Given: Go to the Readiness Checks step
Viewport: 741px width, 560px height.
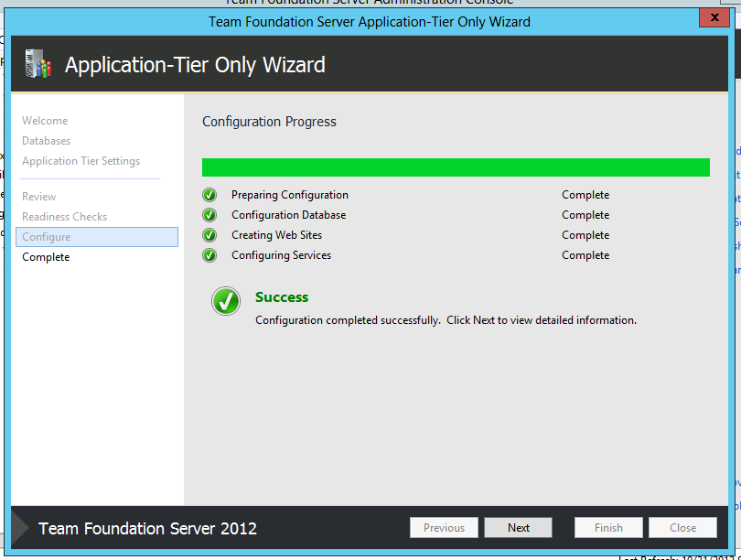Looking at the screenshot, I should [x=65, y=217].
